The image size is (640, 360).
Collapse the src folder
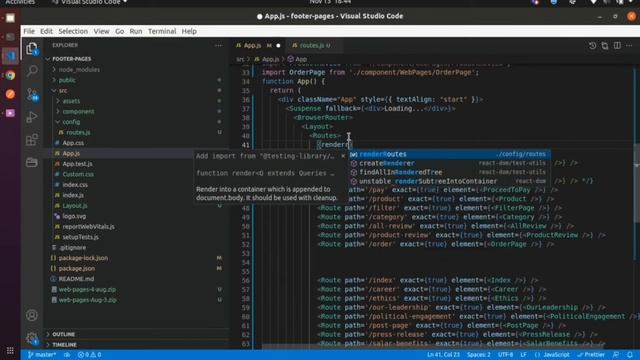click(x=63, y=91)
